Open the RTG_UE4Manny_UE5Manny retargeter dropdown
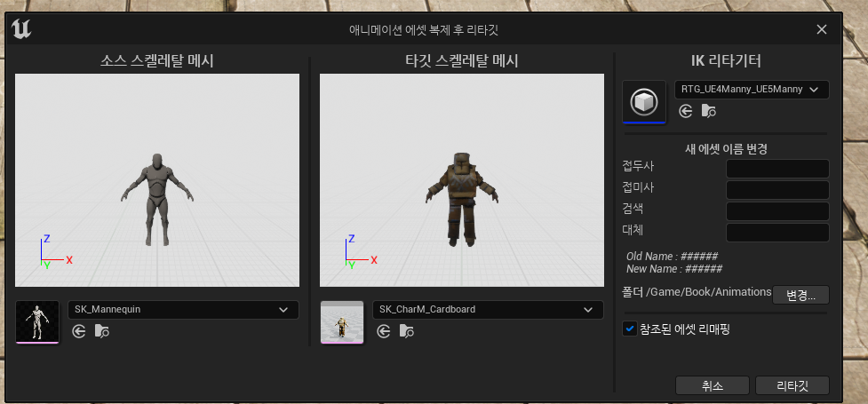This screenshot has height=404, width=868. click(752, 90)
